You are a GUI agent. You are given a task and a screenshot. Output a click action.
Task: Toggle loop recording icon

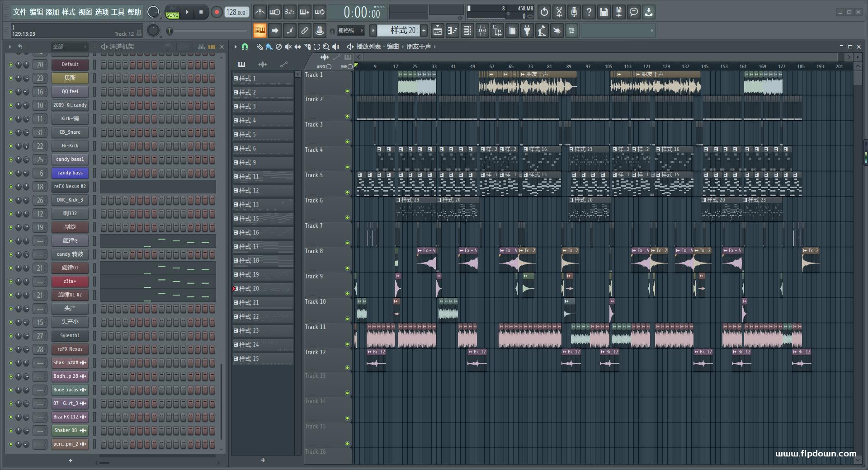click(x=320, y=12)
